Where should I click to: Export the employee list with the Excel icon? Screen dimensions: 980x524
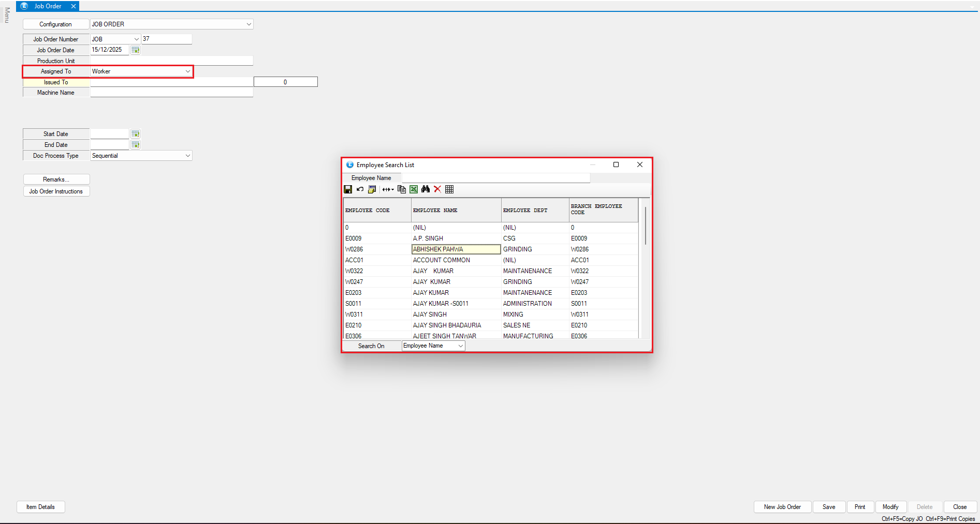414,189
